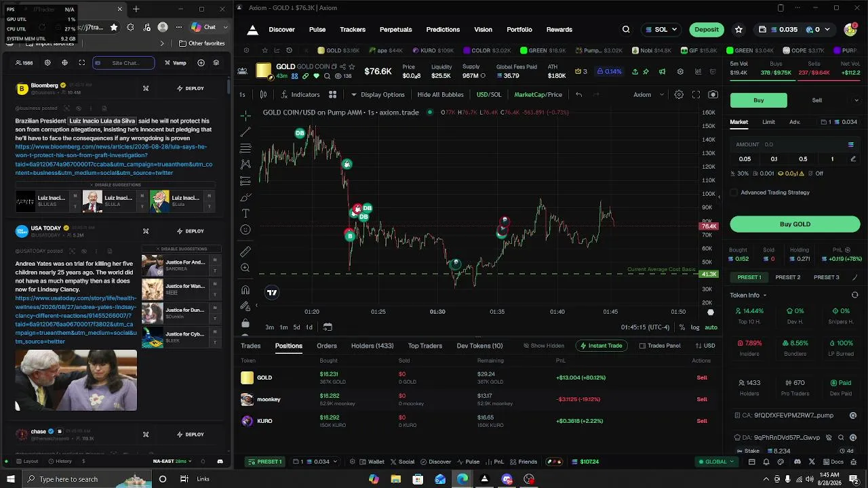Switch to the Holders (1433) tab

point(372,346)
